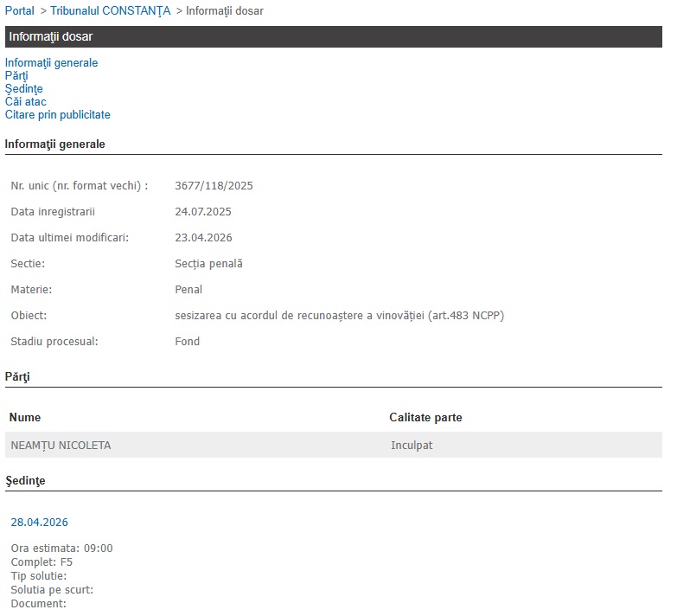Click the Complet: F5 line in hearing details
The height and width of the screenshot is (616, 677).
tap(42, 562)
